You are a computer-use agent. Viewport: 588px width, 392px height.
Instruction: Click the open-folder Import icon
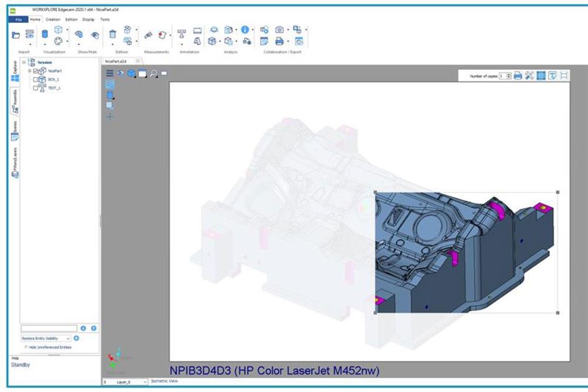[x=16, y=35]
